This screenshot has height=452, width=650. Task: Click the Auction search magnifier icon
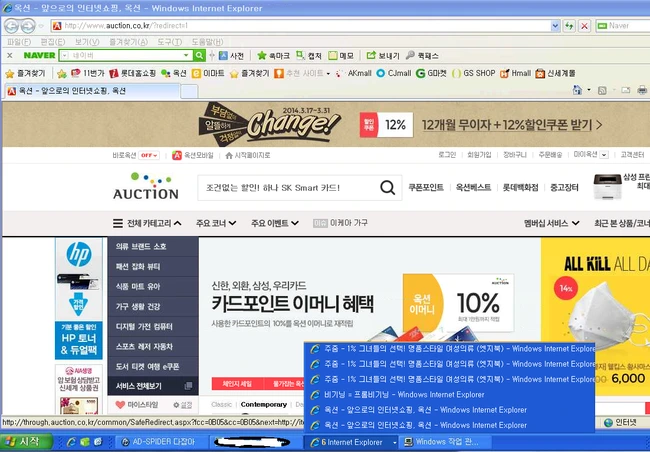click(x=388, y=188)
